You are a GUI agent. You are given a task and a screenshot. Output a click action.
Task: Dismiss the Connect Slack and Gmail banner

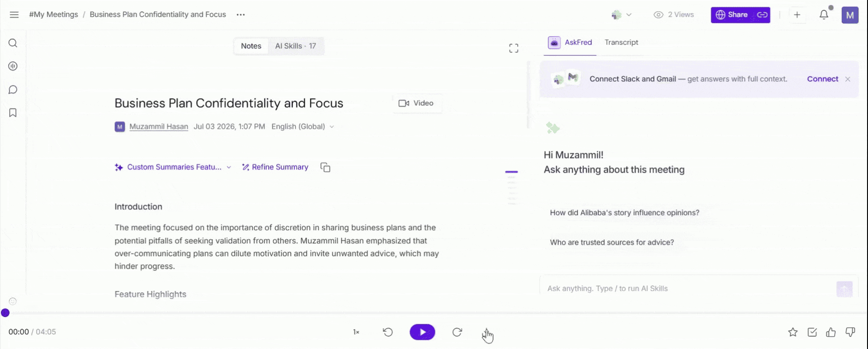848,79
